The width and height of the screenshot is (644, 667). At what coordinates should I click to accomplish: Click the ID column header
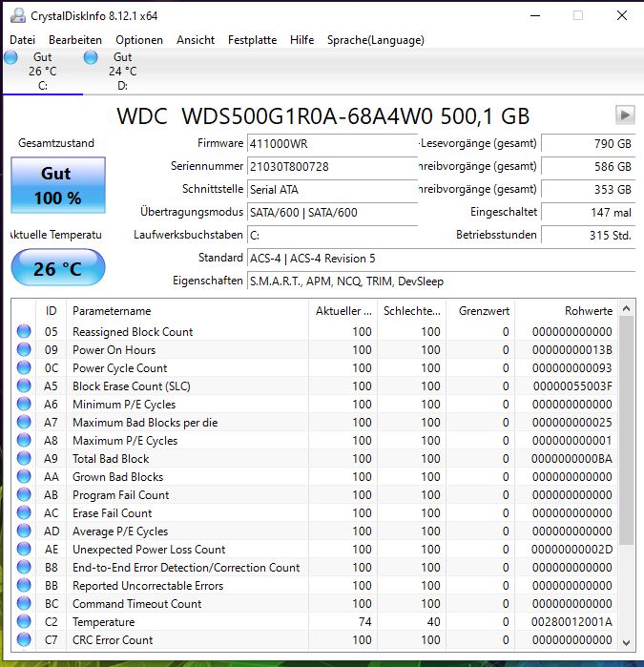tap(52, 311)
